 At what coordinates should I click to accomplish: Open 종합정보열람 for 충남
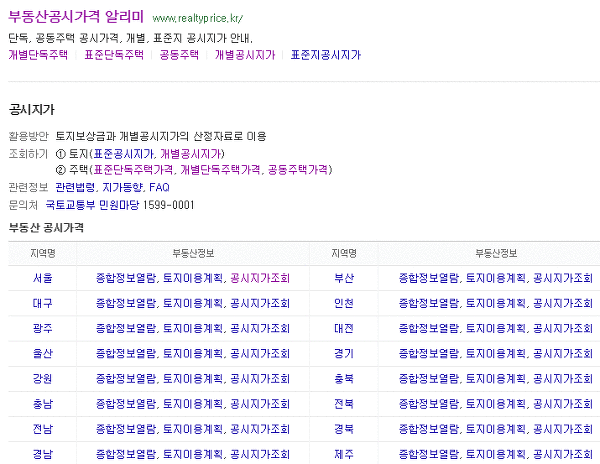(126, 404)
